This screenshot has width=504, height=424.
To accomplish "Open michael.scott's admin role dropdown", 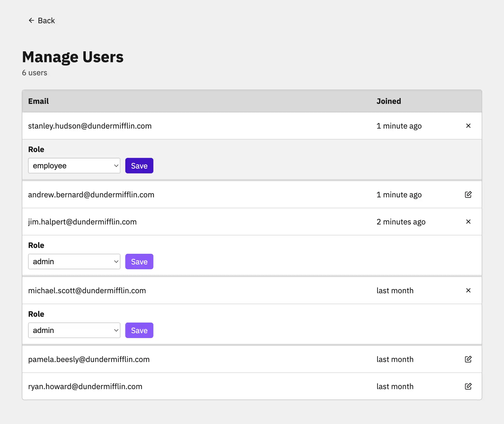I will [74, 330].
